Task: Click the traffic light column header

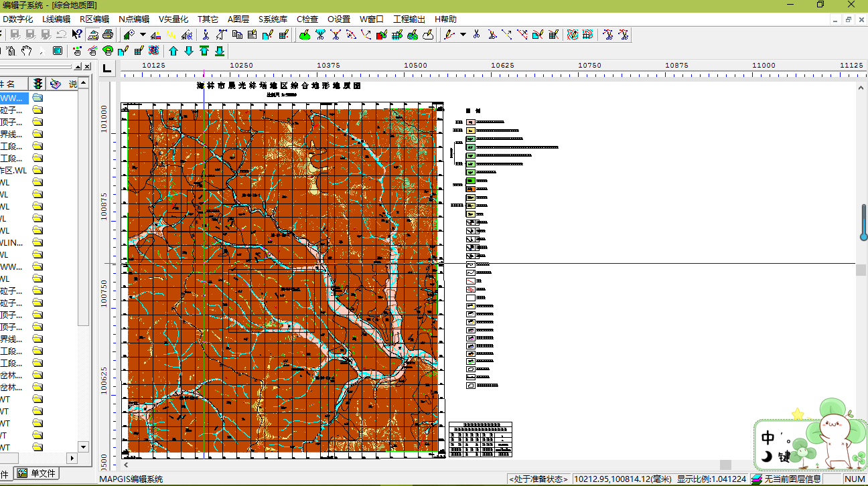Action: [38, 84]
